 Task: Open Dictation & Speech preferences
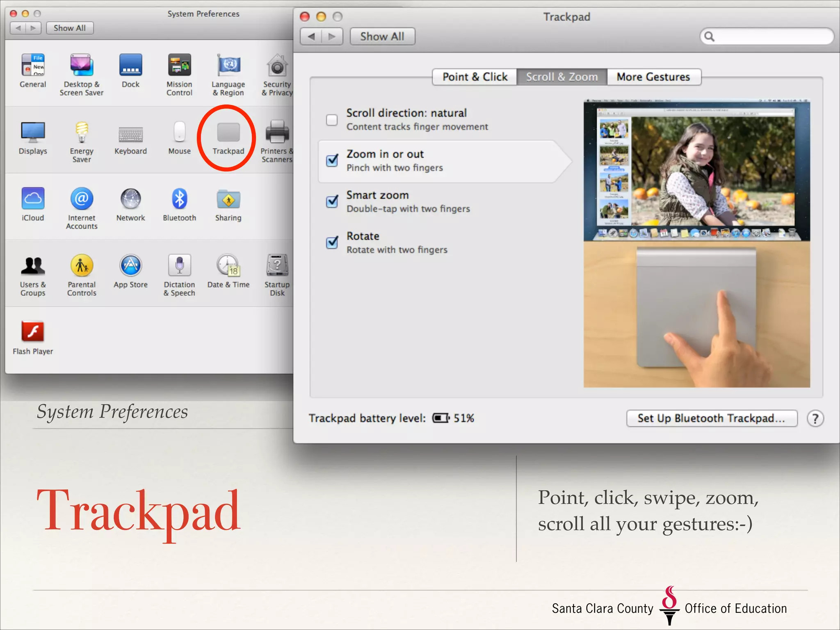coord(179,265)
